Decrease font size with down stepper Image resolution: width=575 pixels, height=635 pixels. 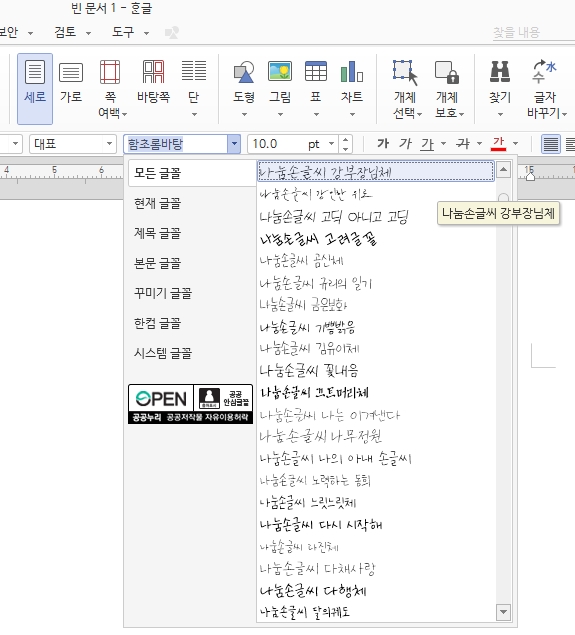point(345,148)
